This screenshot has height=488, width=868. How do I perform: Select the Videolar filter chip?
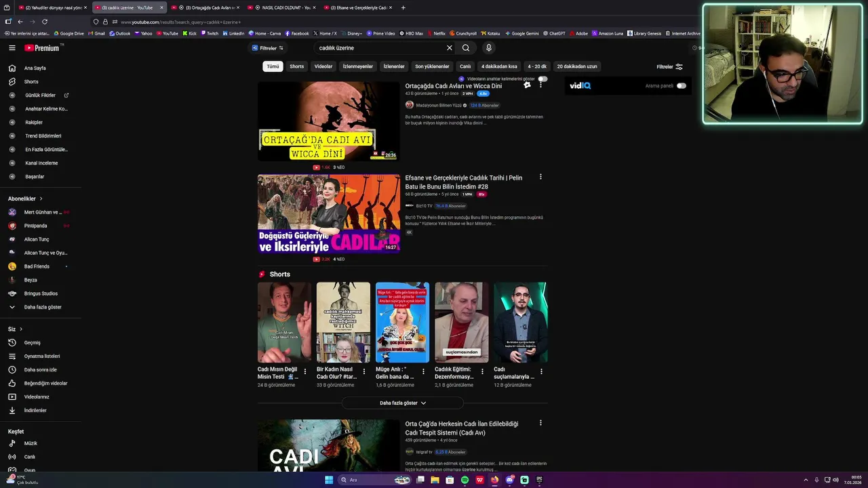pyautogui.click(x=323, y=66)
